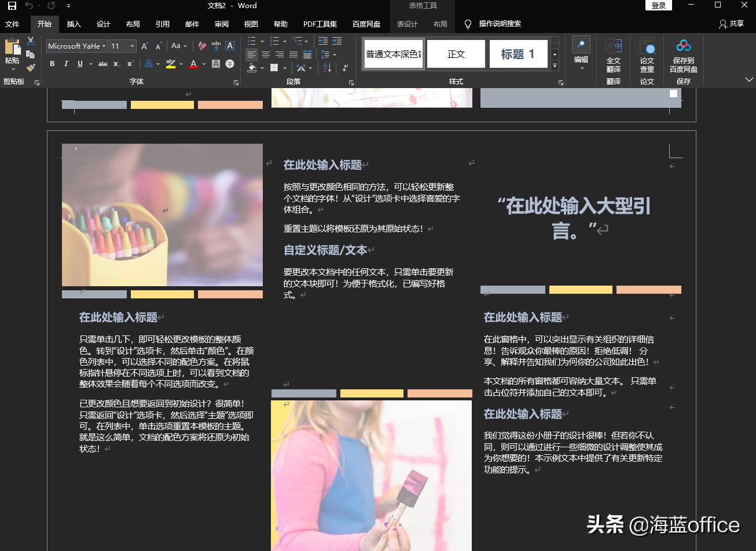Open the 表设计 Table Design tab
The width and height of the screenshot is (756, 551).
click(x=407, y=24)
